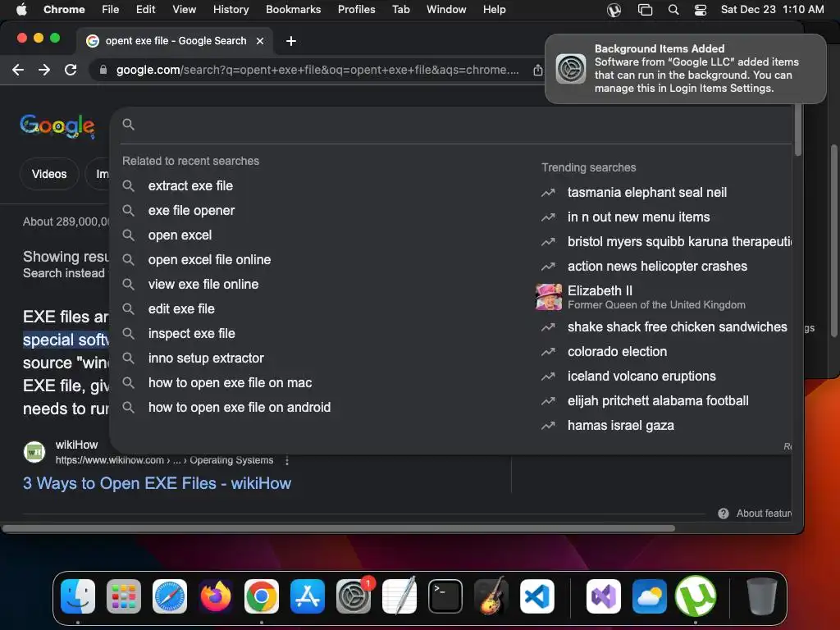Choose 'view exe file online' suggestion
The height and width of the screenshot is (630, 840).
[203, 285]
